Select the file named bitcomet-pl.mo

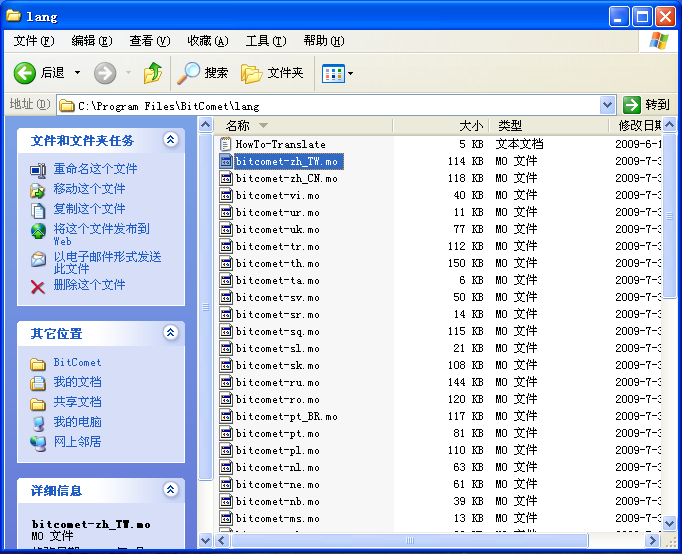pyautogui.click(x=277, y=450)
